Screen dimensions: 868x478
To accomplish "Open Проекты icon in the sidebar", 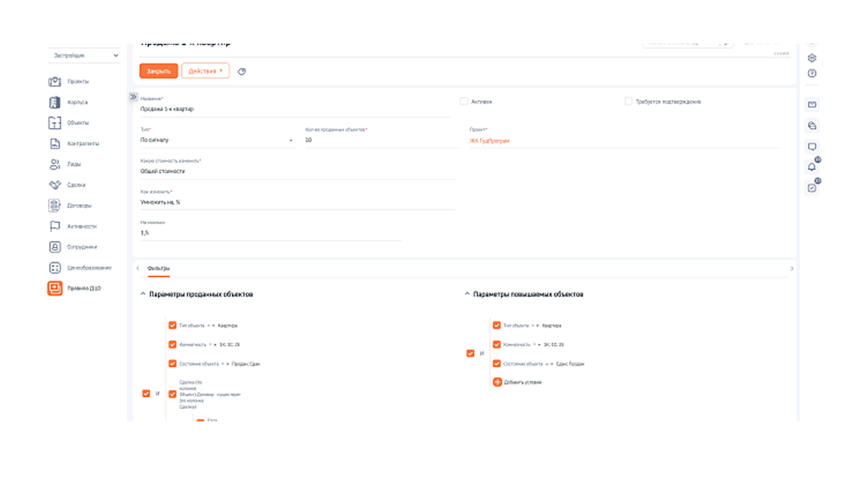I will pos(55,81).
